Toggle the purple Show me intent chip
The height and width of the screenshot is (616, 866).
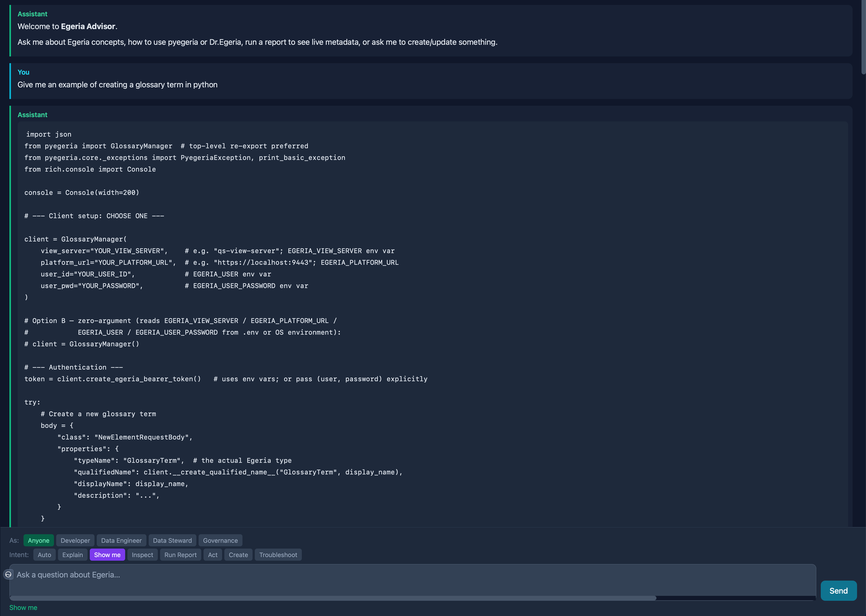[107, 555]
